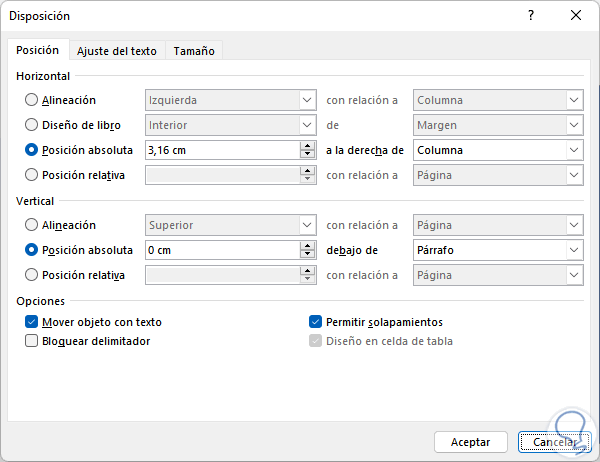
Task: Click the help question mark icon
Action: (x=530, y=16)
